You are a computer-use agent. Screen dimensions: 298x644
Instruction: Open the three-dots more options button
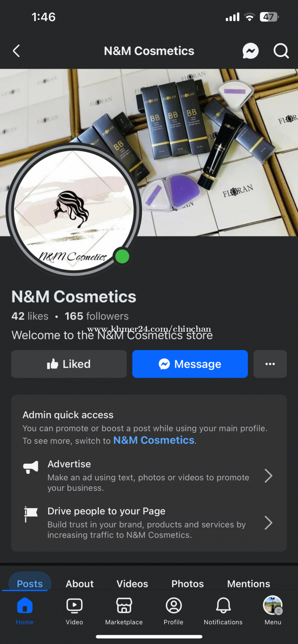270,364
